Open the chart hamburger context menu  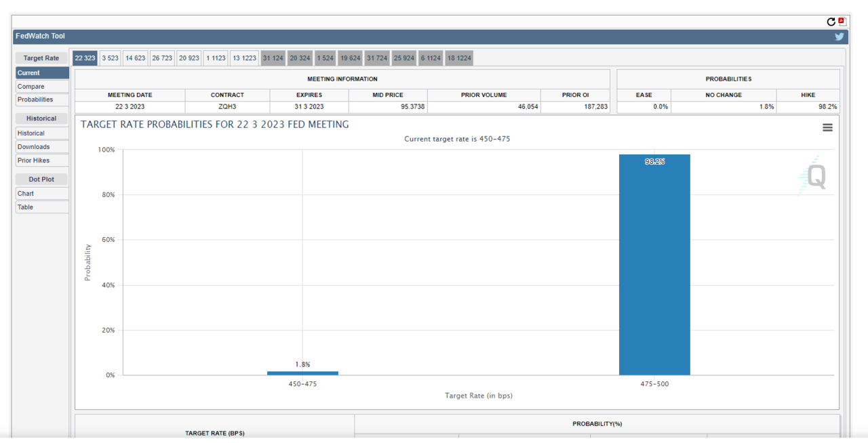827,127
